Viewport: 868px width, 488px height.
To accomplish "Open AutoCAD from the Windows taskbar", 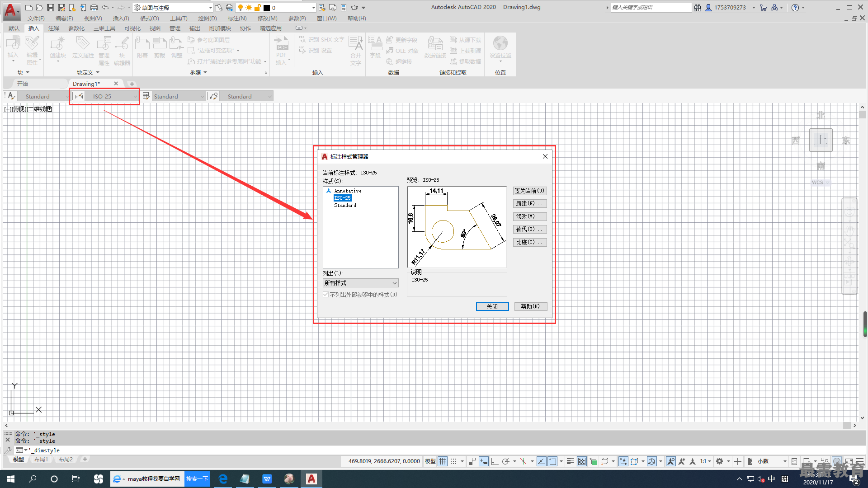I will 311,479.
